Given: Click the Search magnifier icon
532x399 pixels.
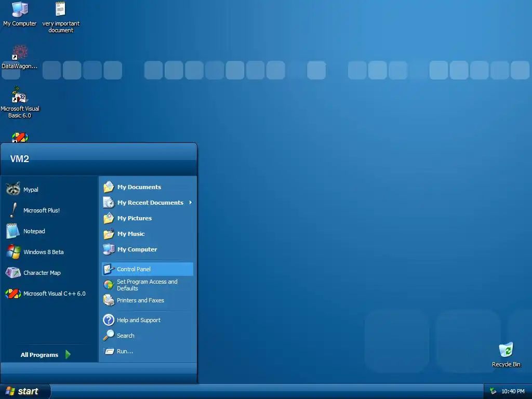Looking at the screenshot, I should point(108,335).
